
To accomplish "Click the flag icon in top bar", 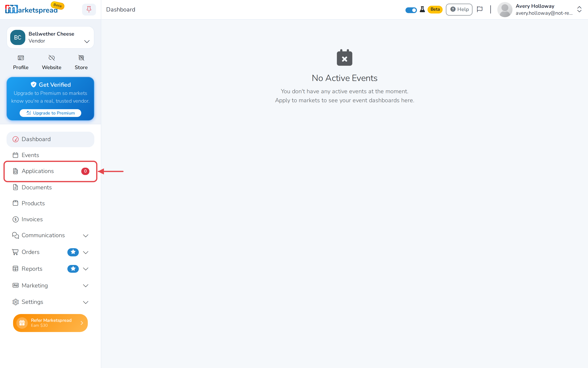I will 480,9.
